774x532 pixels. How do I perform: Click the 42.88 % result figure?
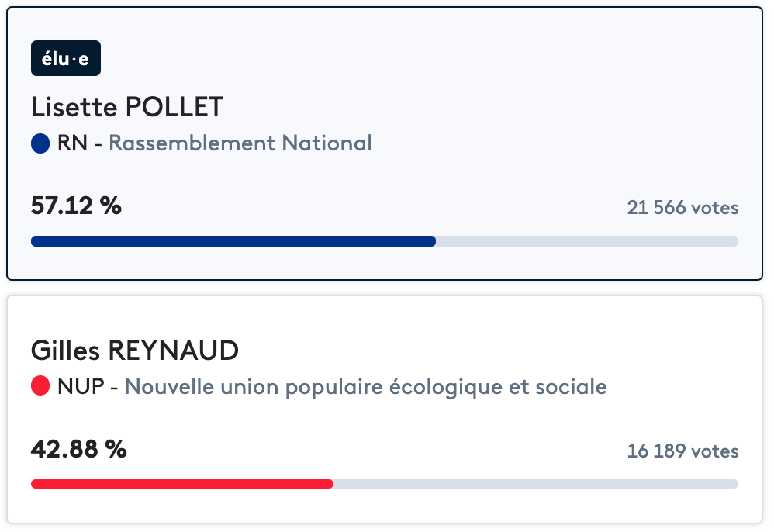click(78, 450)
